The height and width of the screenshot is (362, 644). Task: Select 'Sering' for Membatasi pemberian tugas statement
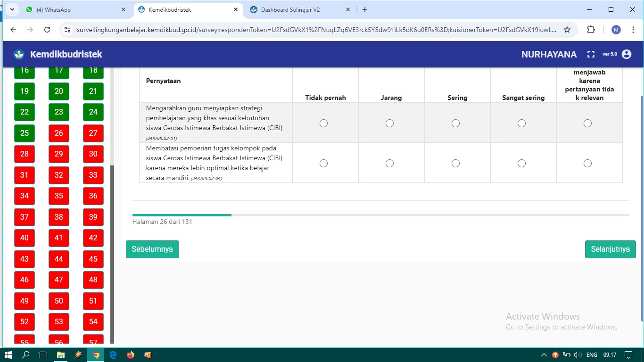[x=455, y=163]
